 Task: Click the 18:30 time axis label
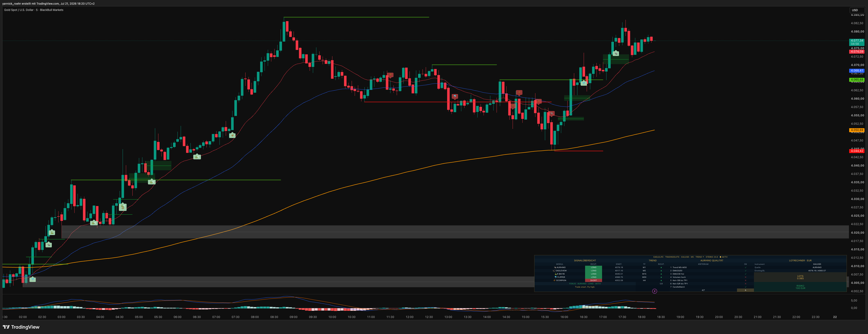pos(661,317)
